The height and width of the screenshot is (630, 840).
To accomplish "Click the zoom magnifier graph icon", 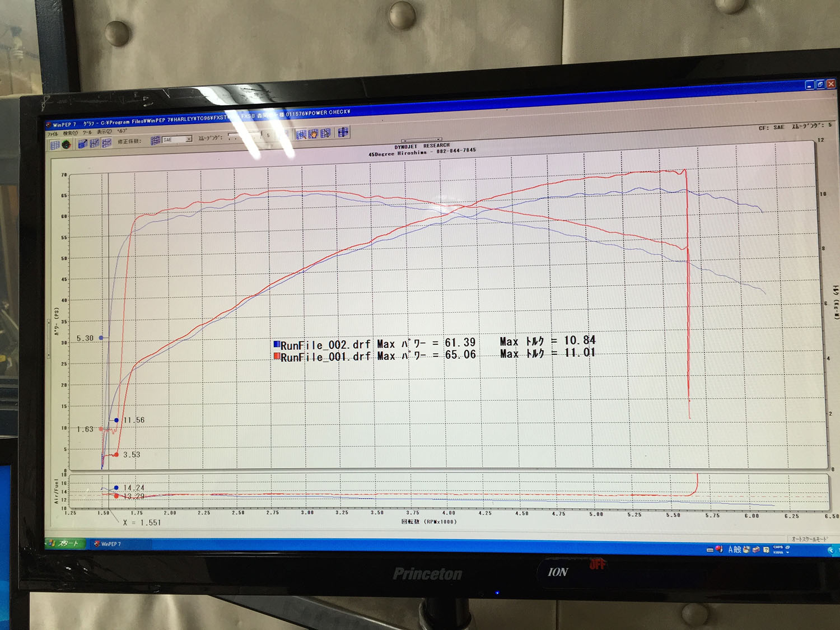I will (301, 134).
